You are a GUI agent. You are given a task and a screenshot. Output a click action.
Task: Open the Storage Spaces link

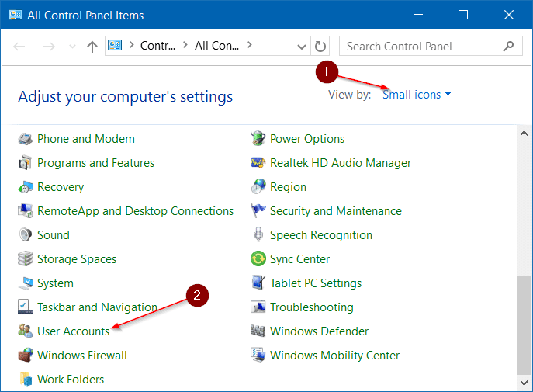tap(77, 259)
